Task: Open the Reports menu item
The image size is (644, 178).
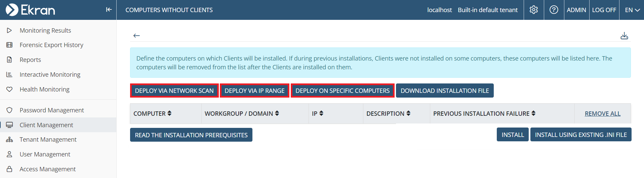Action: coord(30,60)
